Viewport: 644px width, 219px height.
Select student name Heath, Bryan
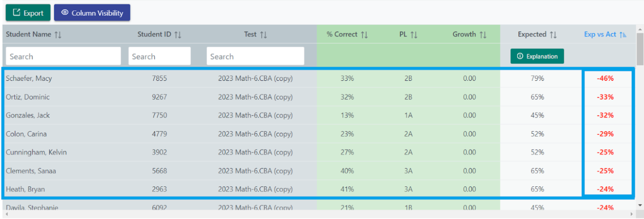[x=25, y=189]
